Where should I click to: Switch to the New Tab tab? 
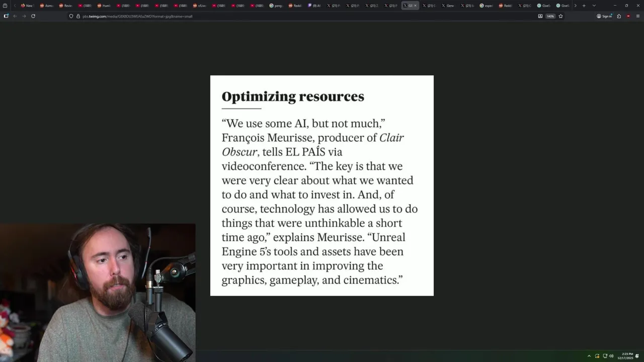pos(27,6)
